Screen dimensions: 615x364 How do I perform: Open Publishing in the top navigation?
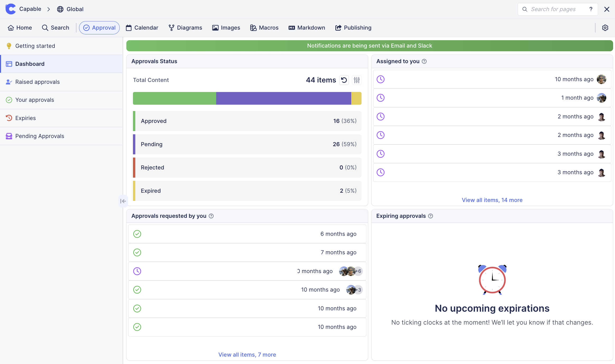[x=353, y=28]
